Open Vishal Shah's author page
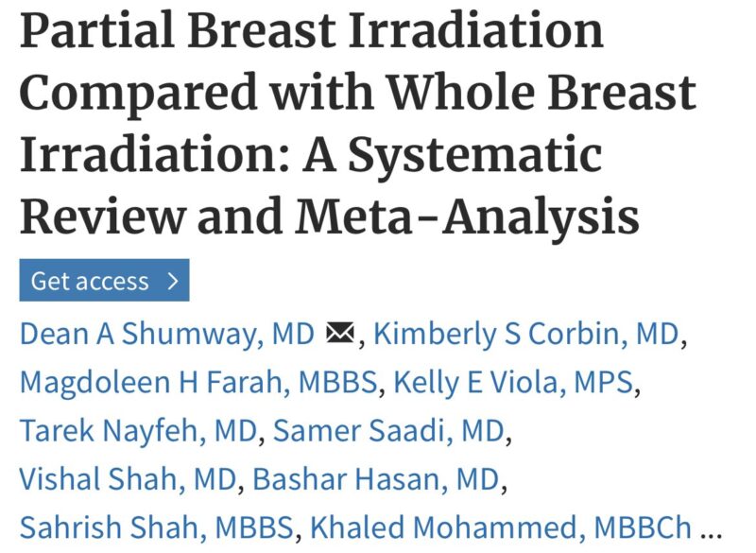The width and height of the screenshot is (756, 553). (x=94, y=479)
